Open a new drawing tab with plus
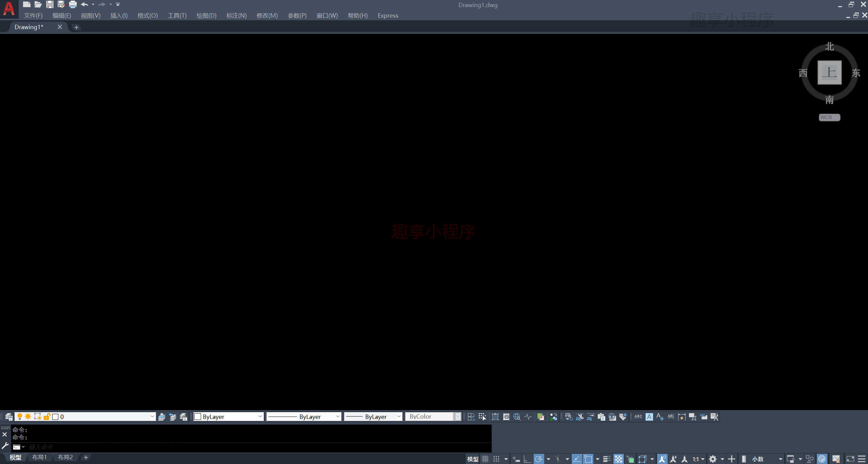The width and height of the screenshot is (868, 464). 76,27
